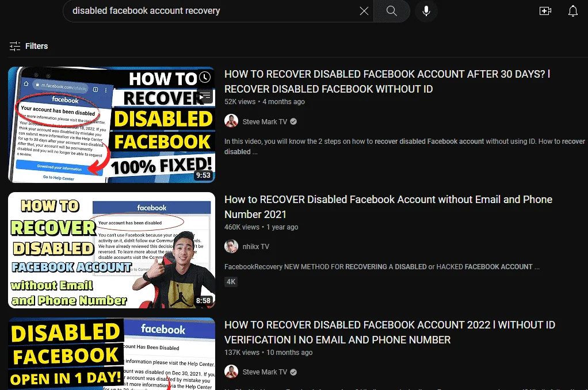
Task: Click verified badge next to Steve Mark TV, 52K video
Action: tap(293, 121)
